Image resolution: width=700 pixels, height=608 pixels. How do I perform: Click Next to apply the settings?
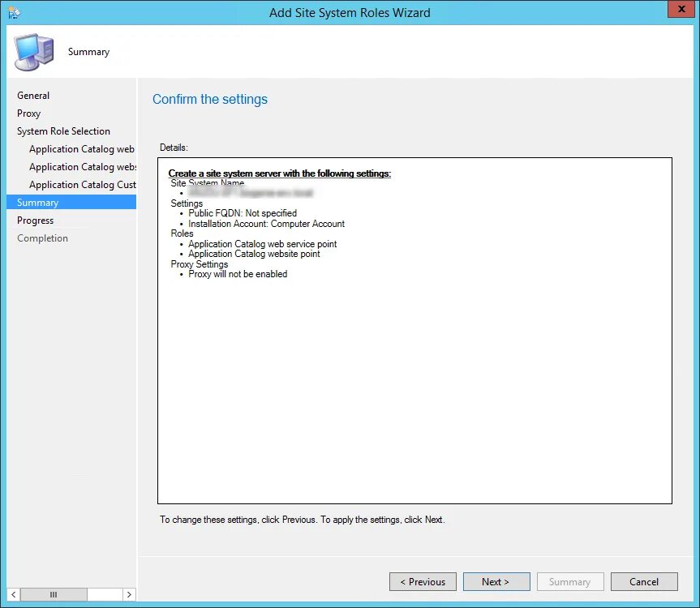[x=496, y=581]
